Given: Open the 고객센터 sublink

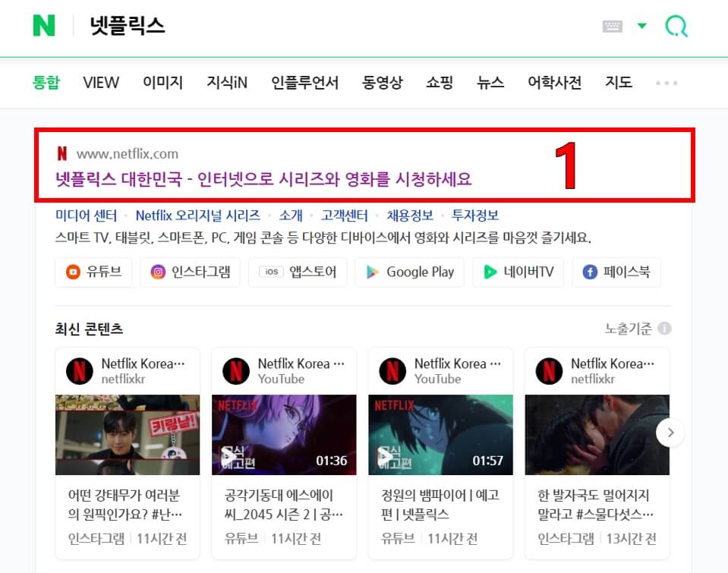Looking at the screenshot, I should [345, 216].
